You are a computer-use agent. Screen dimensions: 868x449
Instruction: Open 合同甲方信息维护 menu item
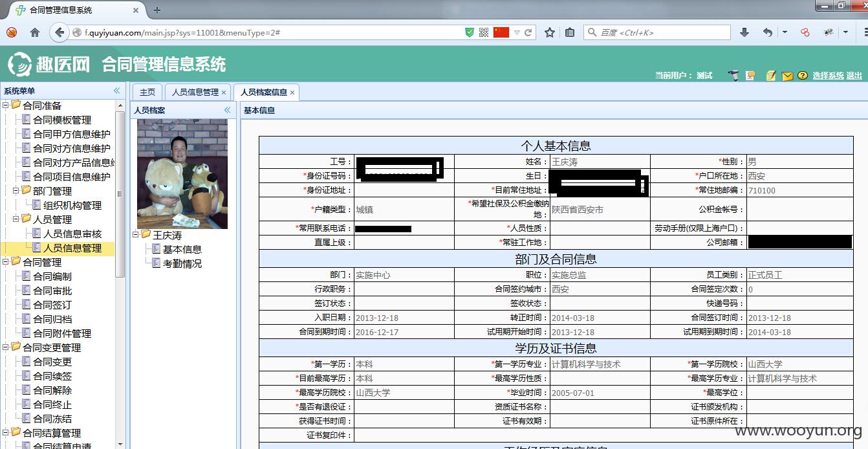click(72, 134)
